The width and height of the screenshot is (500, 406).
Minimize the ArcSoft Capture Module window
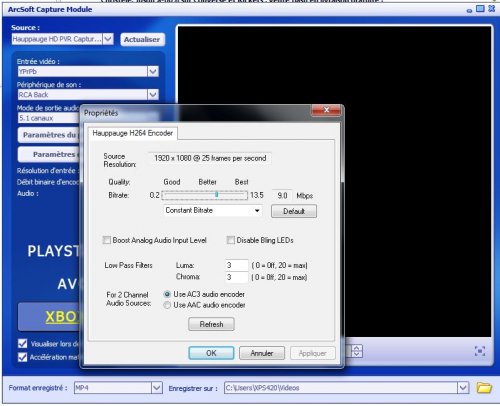tap(469, 10)
